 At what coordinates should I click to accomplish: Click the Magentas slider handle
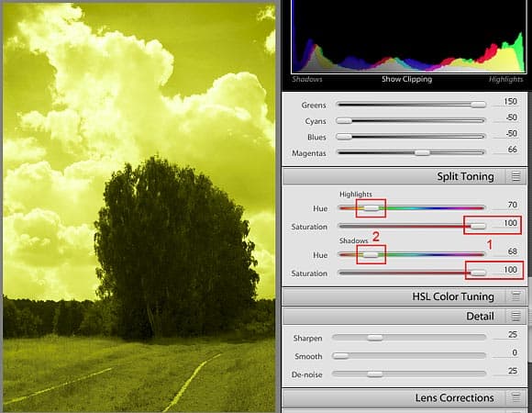pos(423,152)
